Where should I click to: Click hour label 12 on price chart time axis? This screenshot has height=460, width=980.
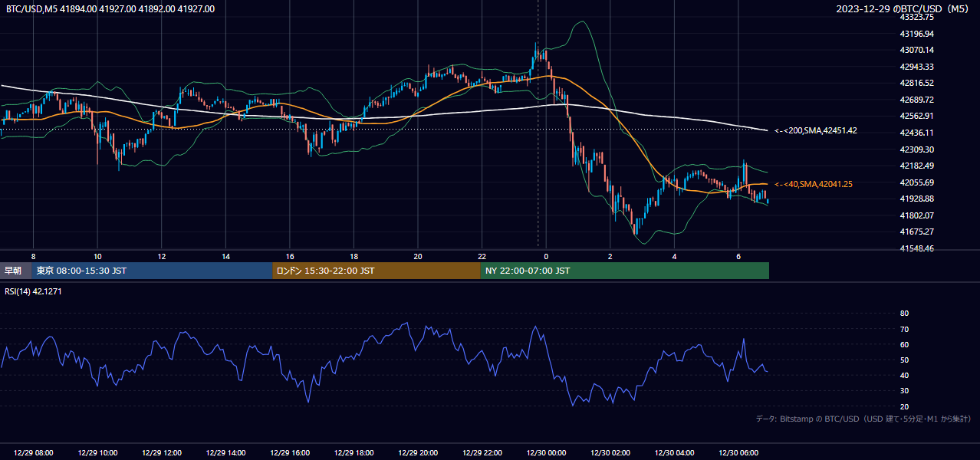(161, 256)
